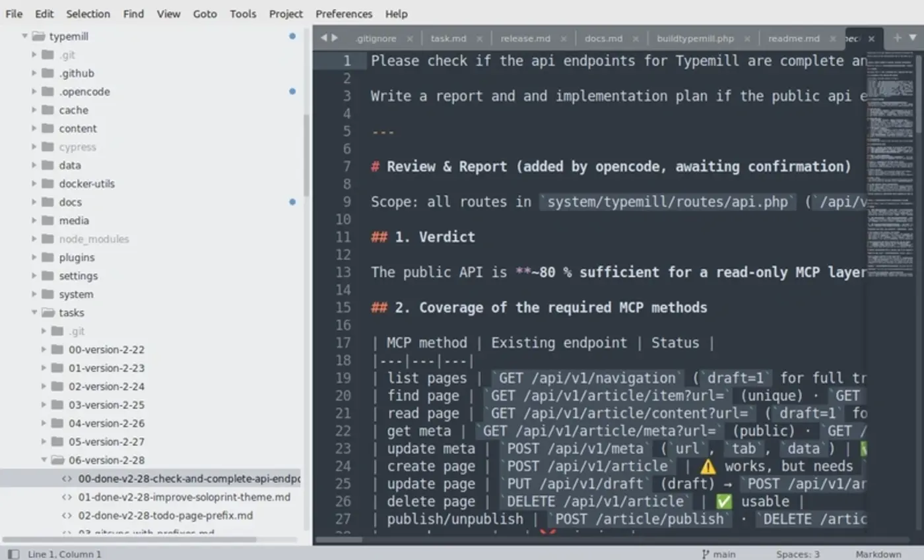
Task: Close the currently active tab
Action: [x=871, y=39]
